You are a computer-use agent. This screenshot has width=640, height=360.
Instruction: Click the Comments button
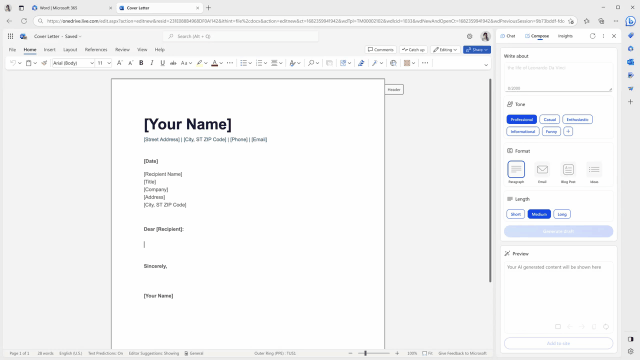[380, 50]
